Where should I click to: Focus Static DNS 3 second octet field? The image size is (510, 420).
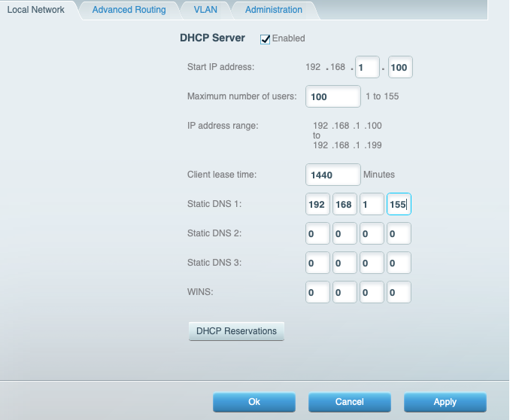tap(345, 263)
